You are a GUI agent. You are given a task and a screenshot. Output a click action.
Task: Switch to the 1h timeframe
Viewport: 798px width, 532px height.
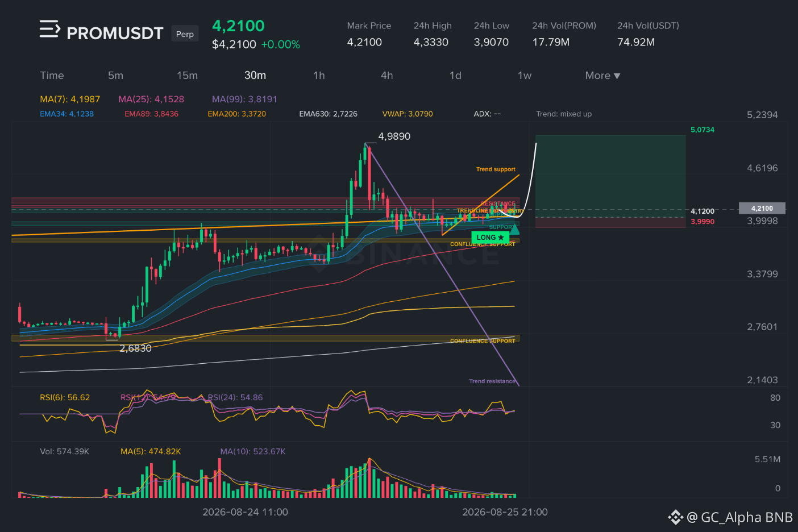(319, 76)
